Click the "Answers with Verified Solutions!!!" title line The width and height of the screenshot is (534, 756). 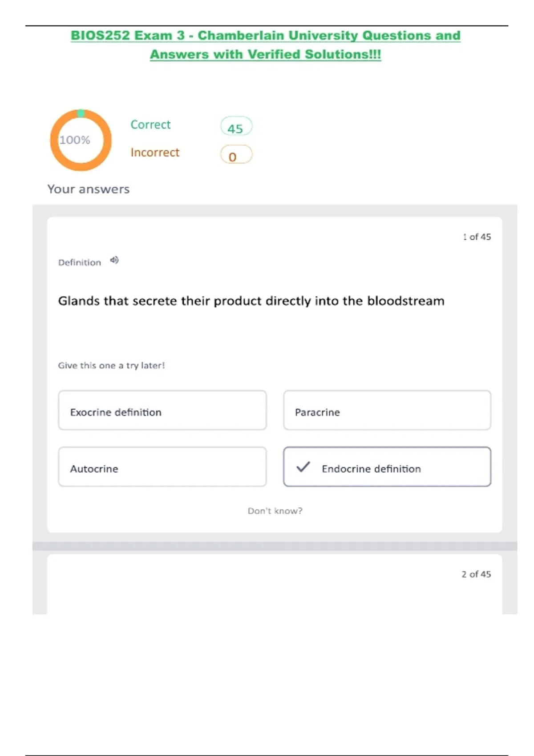coord(265,54)
